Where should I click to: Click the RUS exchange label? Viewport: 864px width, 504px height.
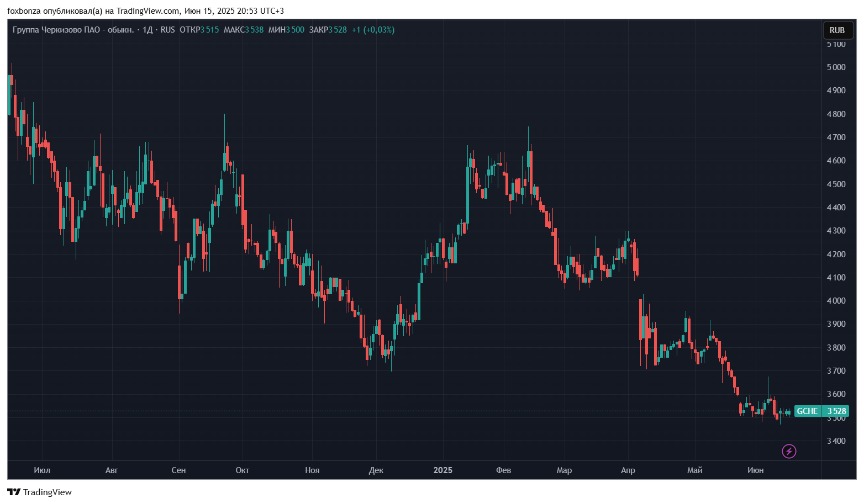point(167,30)
